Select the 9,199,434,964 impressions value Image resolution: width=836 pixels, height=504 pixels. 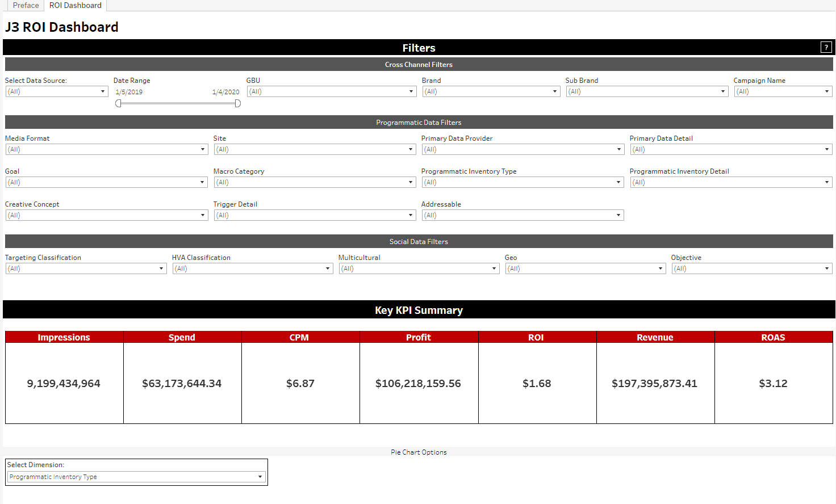64,384
